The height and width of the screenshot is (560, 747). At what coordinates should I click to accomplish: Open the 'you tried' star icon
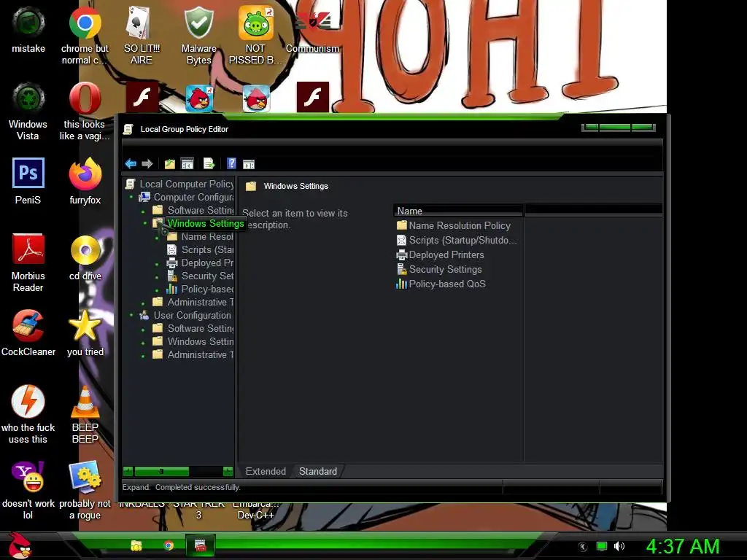(x=85, y=332)
